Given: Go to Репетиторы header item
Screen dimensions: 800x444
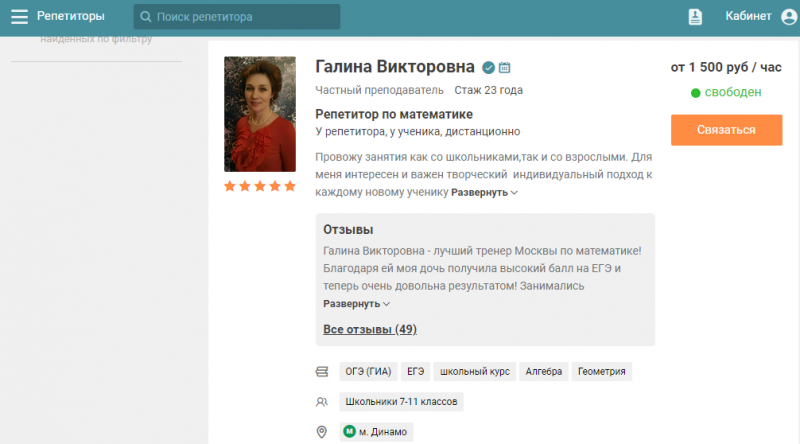Looking at the screenshot, I should click(70, 16).
